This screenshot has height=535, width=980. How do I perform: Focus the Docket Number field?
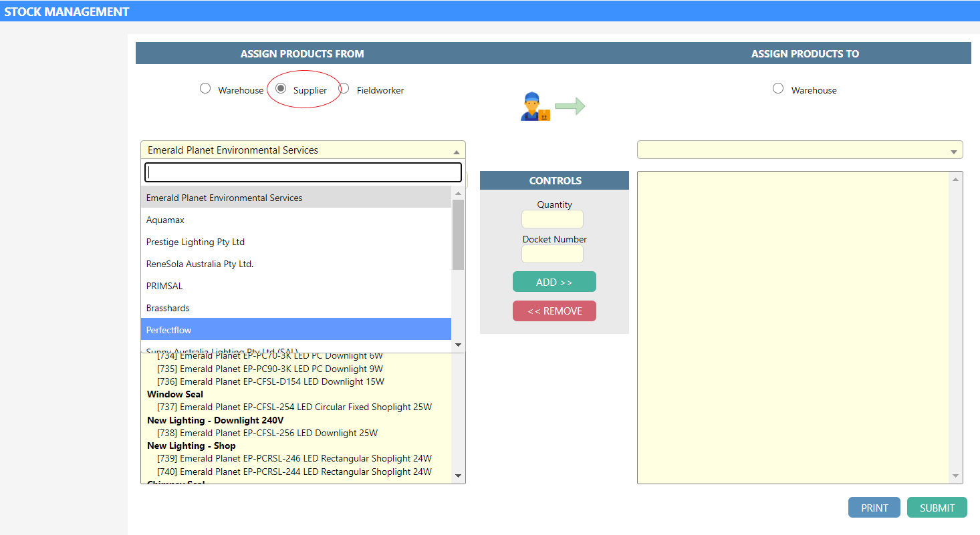(552, 254)
